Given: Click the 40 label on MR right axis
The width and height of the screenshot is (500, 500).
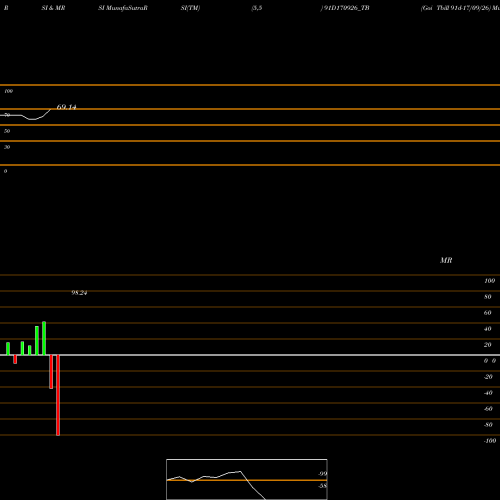Looking at the screenshot, I should point(488,329).
